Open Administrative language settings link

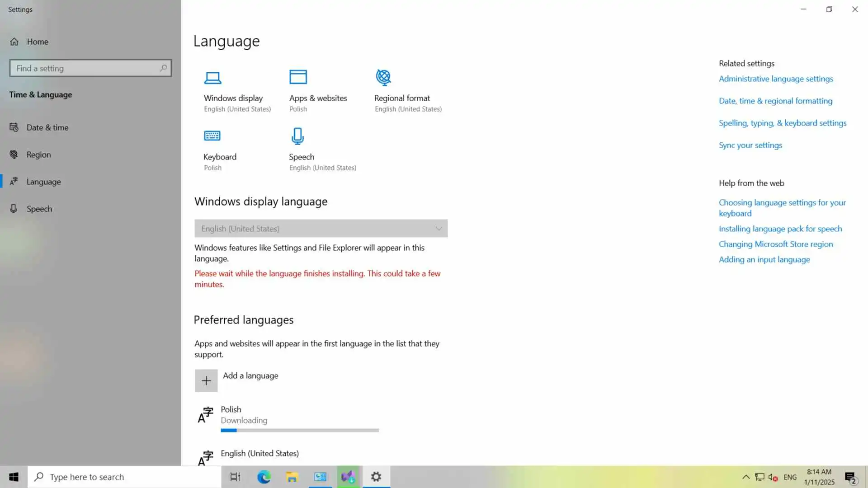pyautogui.click(x=776, y=79)
